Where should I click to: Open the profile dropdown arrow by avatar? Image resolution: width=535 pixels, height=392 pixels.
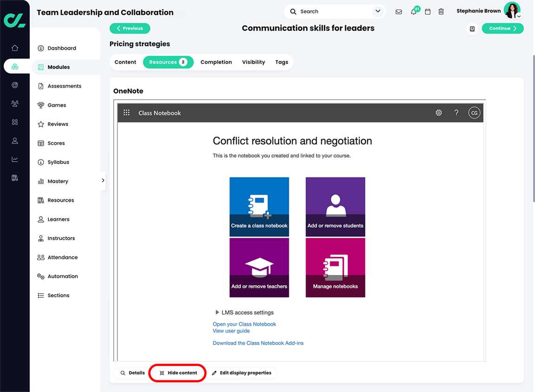click(519, 16)
